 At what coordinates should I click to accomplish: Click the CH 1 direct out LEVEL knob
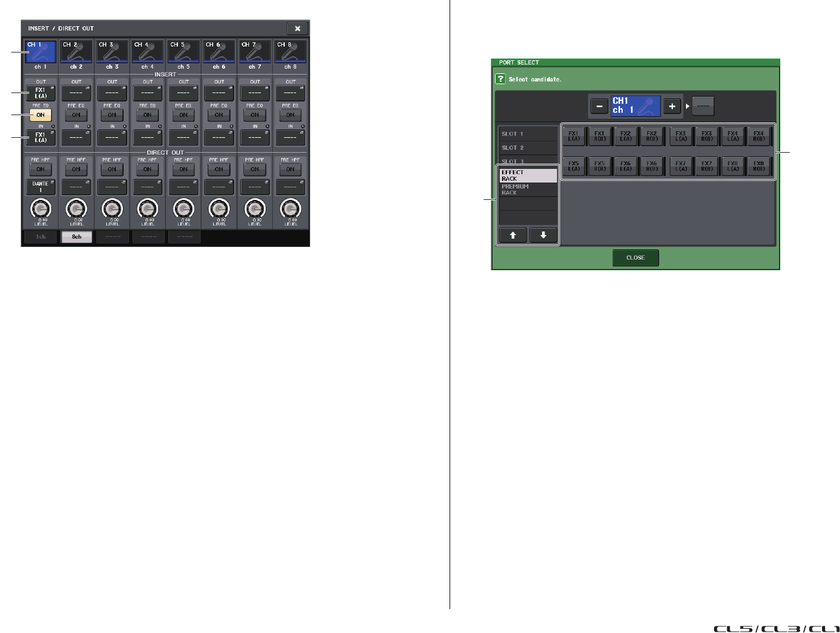41,208
